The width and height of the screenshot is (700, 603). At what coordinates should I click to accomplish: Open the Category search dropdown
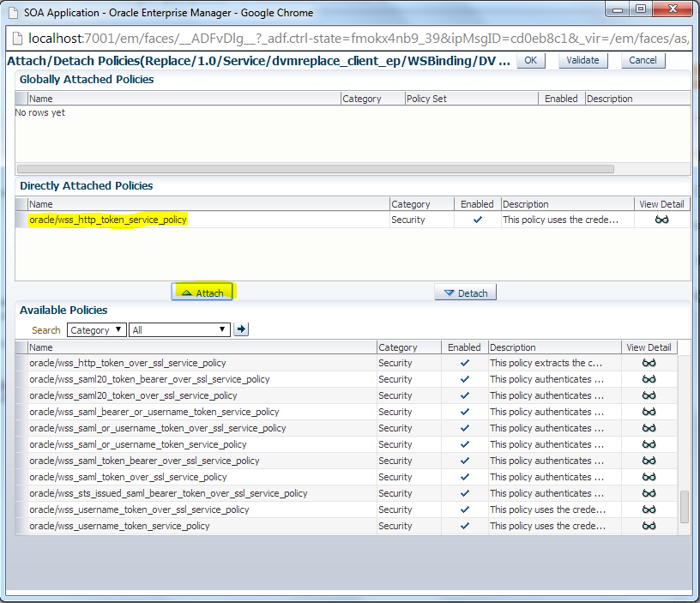coord(96,330)
